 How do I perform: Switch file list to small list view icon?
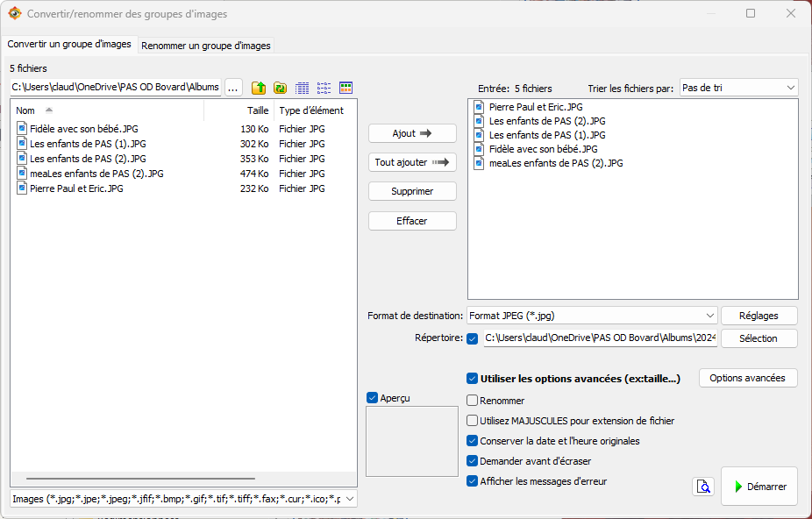[x=324, y=88]
